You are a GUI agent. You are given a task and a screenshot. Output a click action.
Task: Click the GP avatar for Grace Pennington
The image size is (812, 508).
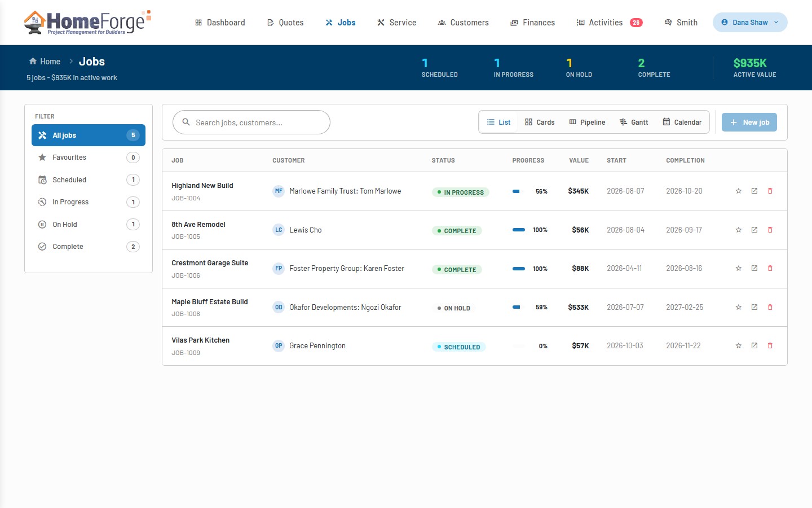(x=279, y=346)
